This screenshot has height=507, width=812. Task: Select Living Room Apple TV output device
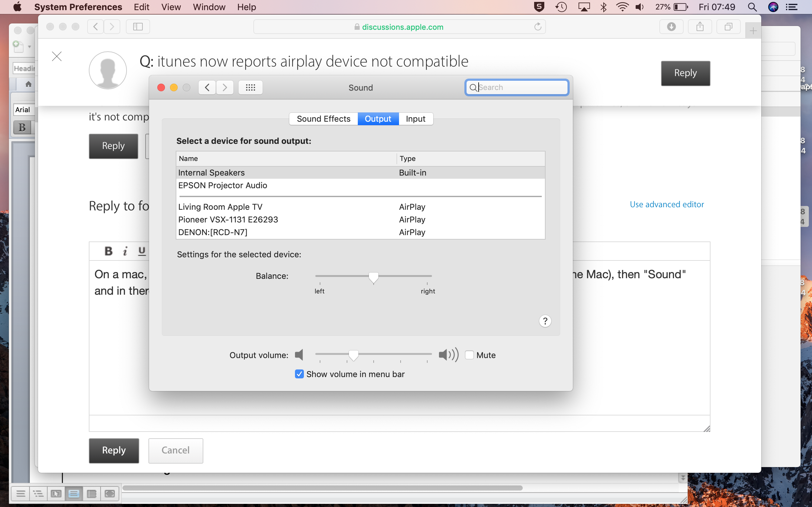[220, 207]
